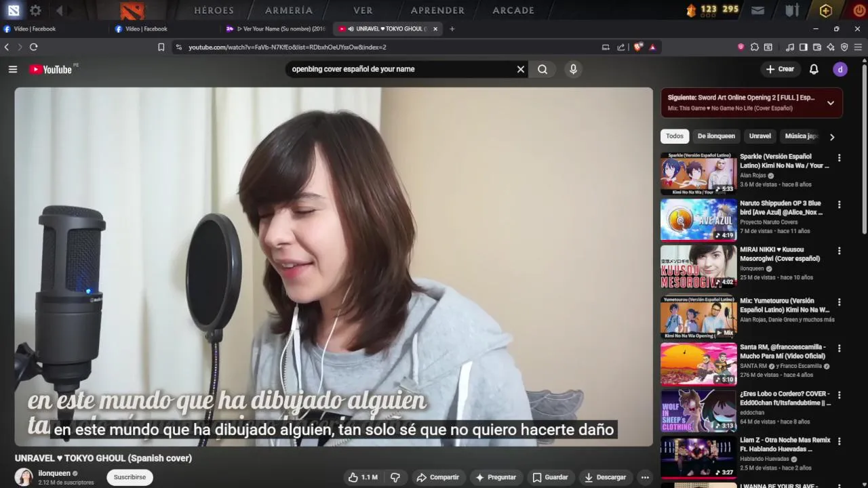Click the Descargar download button
This screenshot has width=868, height=488.
tap(606, 477)
